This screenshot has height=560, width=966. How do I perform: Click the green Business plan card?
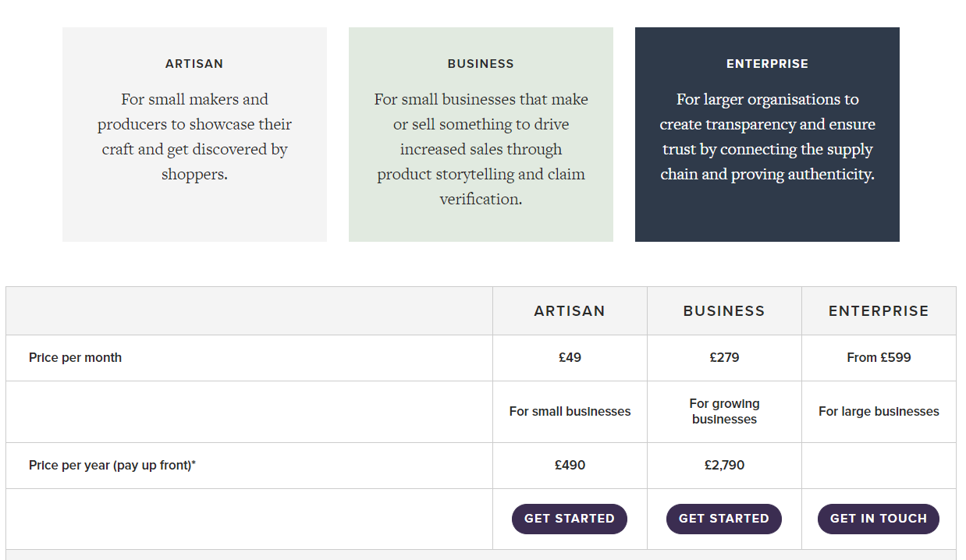(x=481, y=133)
